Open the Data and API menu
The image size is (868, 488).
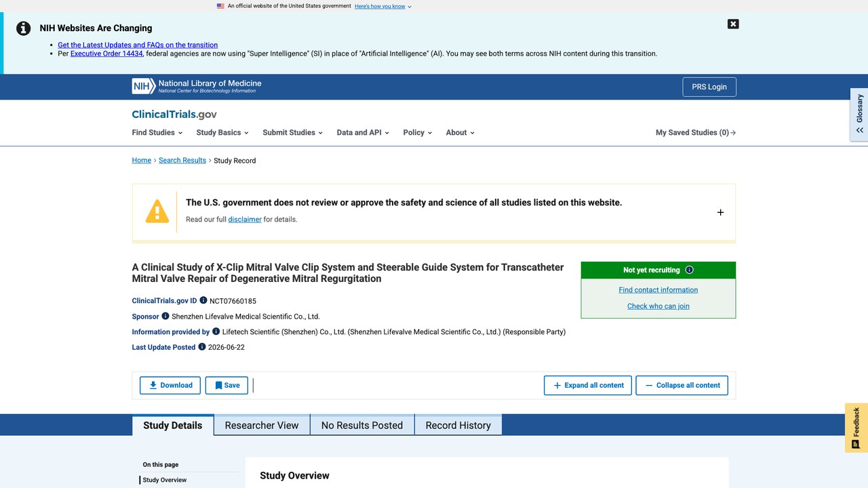point(363,133)
